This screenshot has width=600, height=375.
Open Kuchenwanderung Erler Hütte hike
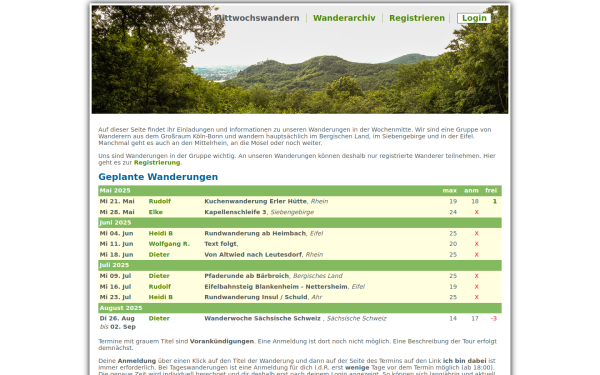pos(255,201)
